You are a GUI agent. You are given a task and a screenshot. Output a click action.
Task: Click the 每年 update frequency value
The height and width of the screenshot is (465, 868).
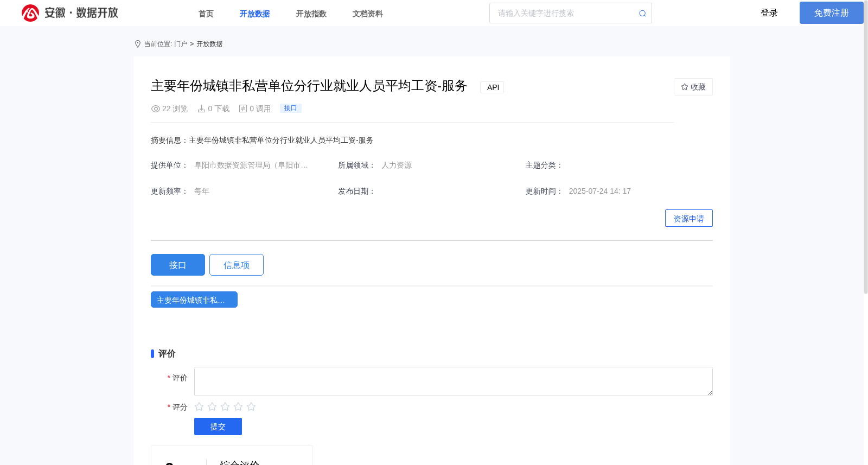202,191
